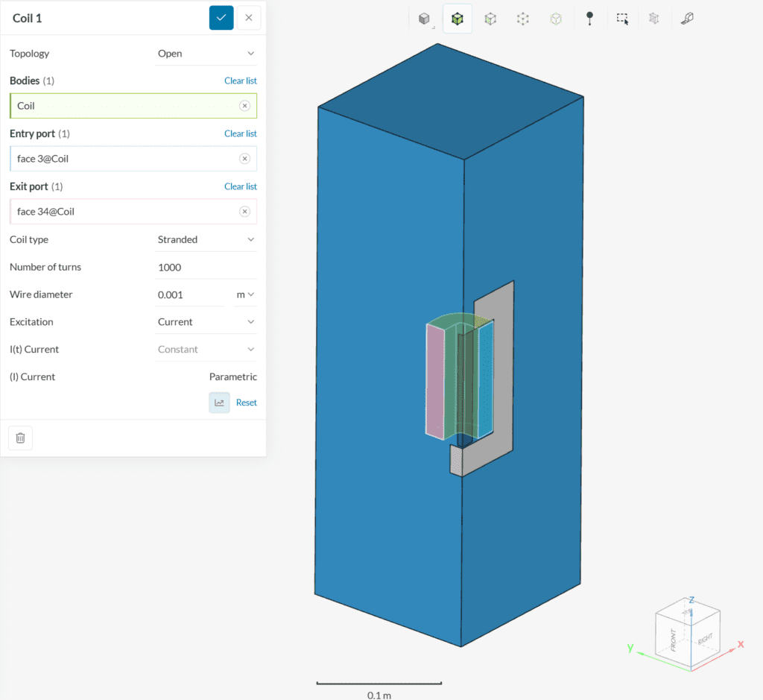Confirm Coil 1 settings with the checkmark

tap(221, 17)
